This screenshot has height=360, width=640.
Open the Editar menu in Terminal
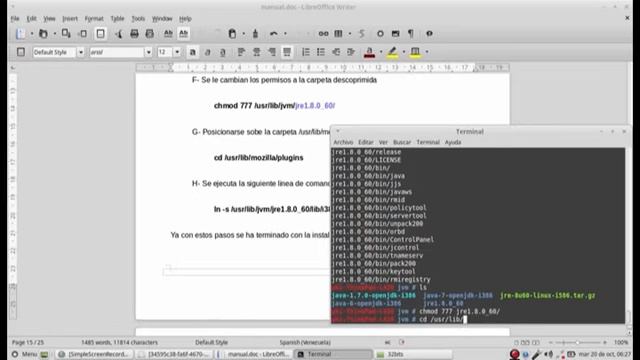click(x=366, y=142)
